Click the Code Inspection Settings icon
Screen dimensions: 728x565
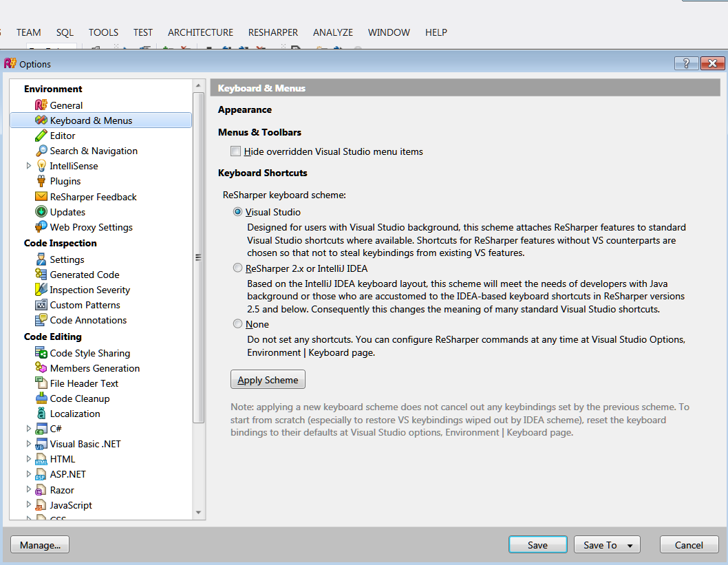pyautogui.click(x=41, y=259)
